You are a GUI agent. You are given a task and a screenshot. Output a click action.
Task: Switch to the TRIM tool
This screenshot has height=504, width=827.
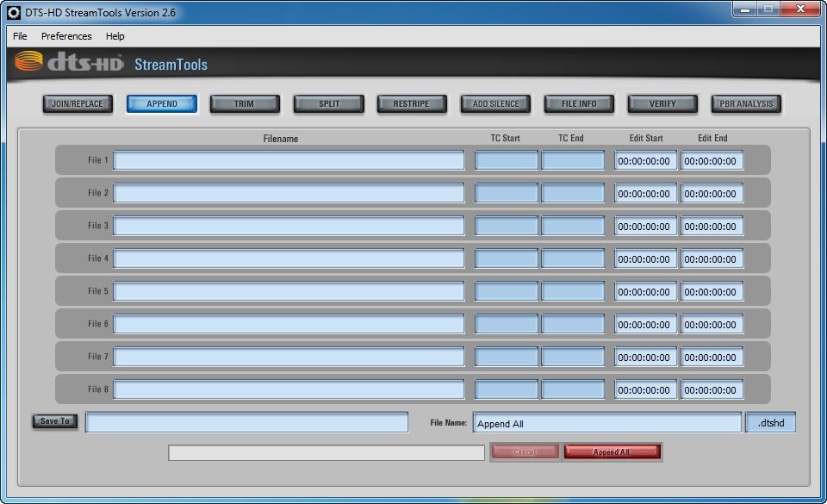(244, 104)
